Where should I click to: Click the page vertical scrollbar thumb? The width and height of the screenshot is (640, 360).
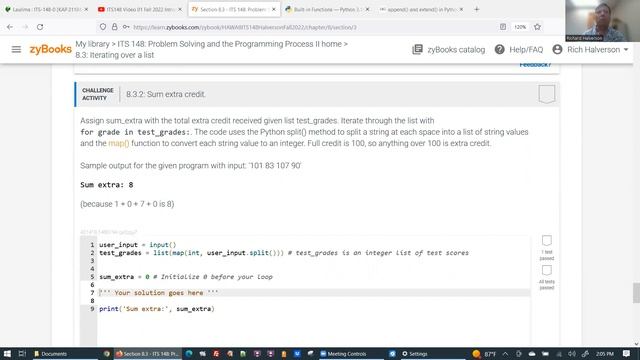click(x=636, y=293)
